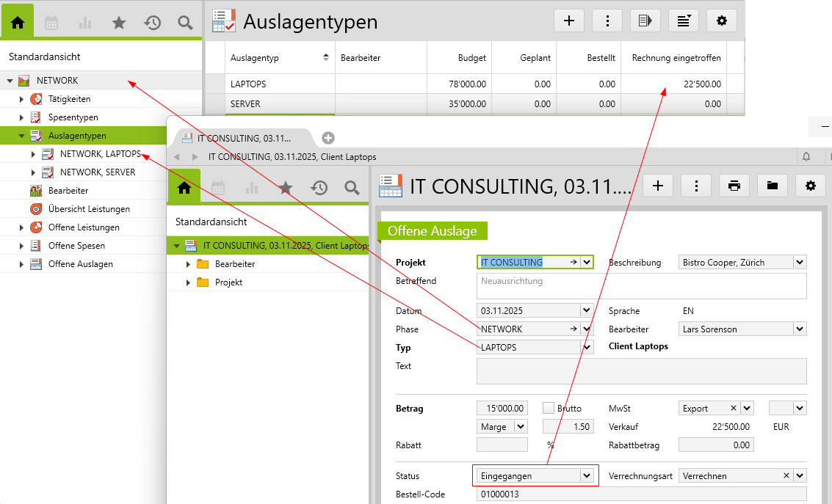Click the plus button in Auslagentypen header
This screenshot has height=504, width=832.
pyautogui.click(x=568, y=21)
